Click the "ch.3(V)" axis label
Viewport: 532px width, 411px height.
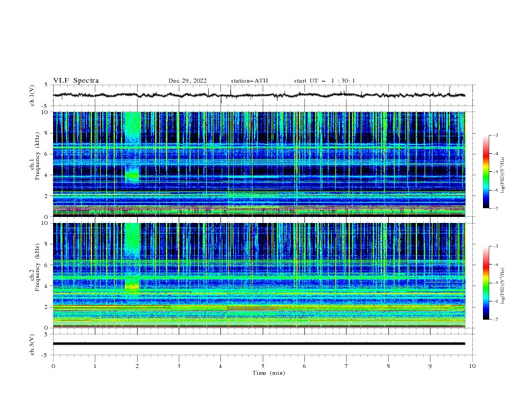[x=32, y=345]
